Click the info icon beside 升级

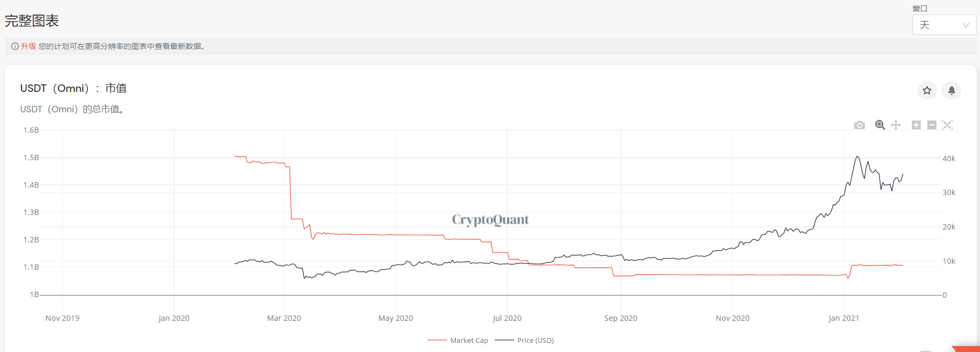15,46
